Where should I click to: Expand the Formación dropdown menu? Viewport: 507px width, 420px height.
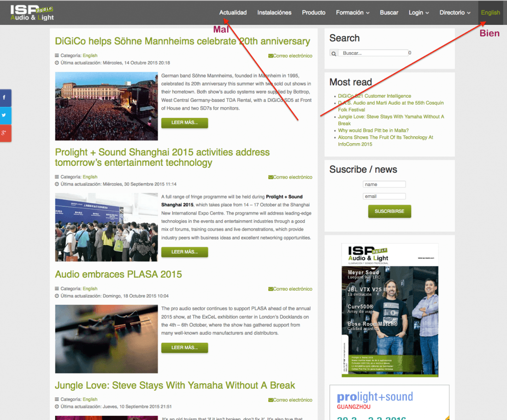[x=353, y=12]
